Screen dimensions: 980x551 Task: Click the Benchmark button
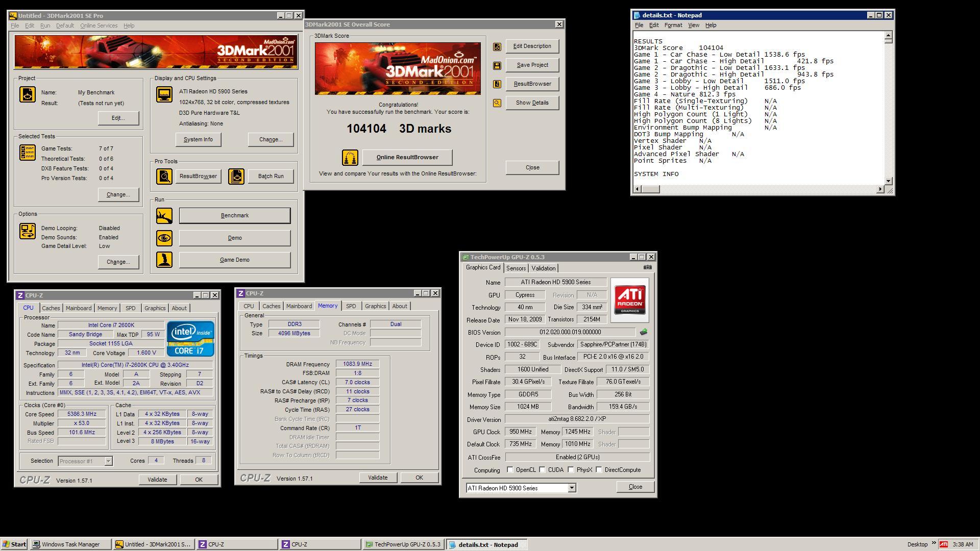coord(235,216)
